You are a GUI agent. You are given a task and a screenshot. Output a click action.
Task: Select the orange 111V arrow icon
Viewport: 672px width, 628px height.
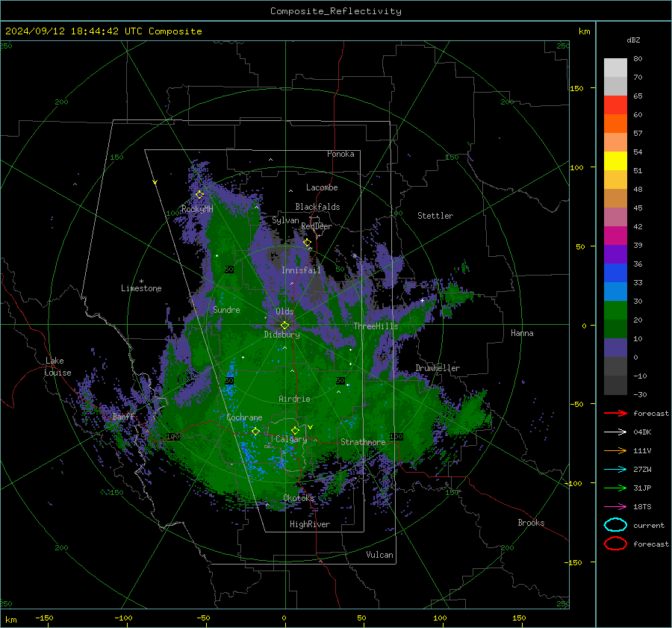point(615,450)
